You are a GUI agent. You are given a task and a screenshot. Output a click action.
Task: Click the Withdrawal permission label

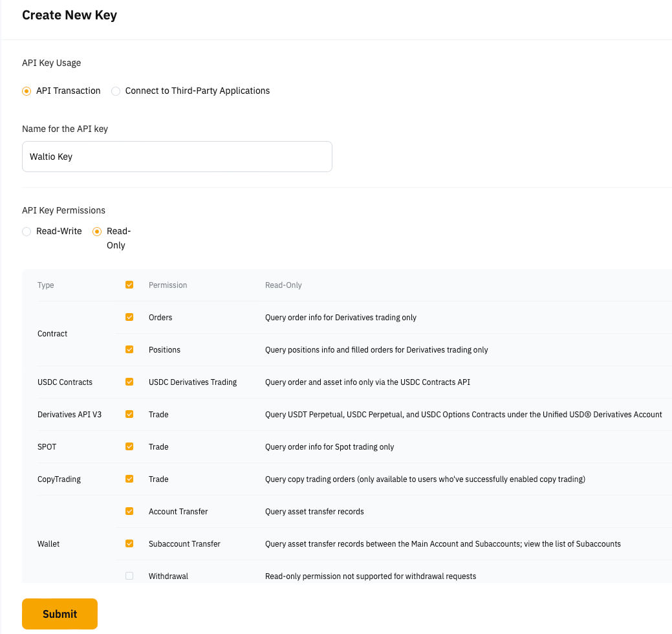pos(168,576)
